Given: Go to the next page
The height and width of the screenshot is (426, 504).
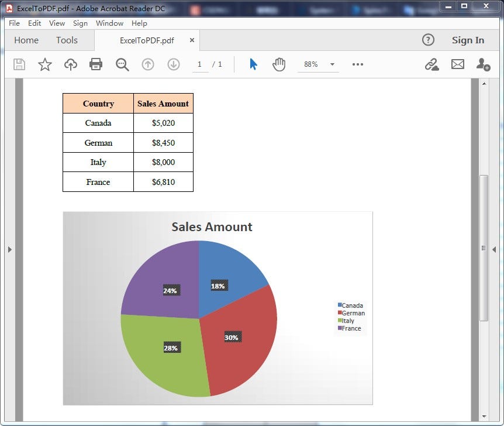Looking at the screenshot, I should tap(174, 64).
